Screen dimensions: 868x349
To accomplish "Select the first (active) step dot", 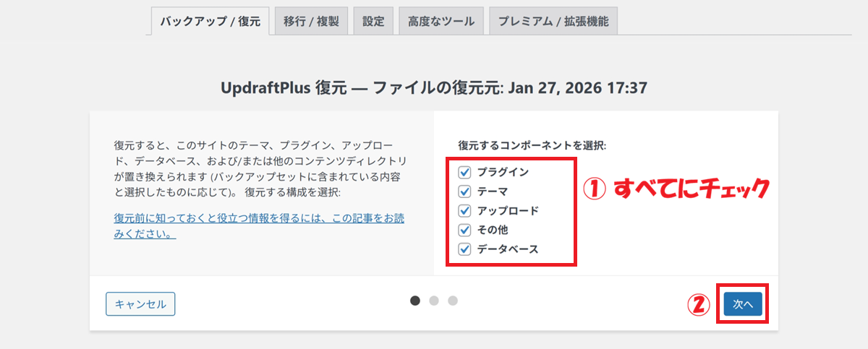I will 415,301.
